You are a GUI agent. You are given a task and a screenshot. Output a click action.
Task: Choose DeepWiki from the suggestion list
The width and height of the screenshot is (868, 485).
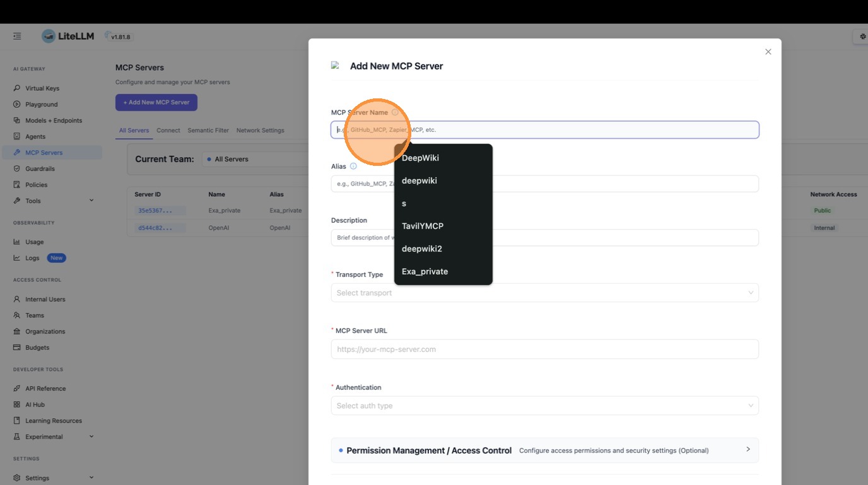pyautogui.click(x=443, y=158)
